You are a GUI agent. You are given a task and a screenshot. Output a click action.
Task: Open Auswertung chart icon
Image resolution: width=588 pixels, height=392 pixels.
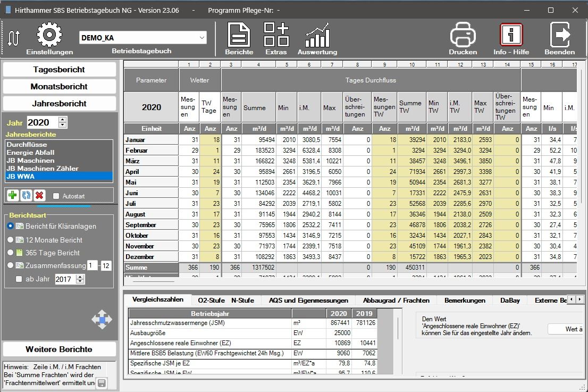pyautogui.click(x=317, y=35)
